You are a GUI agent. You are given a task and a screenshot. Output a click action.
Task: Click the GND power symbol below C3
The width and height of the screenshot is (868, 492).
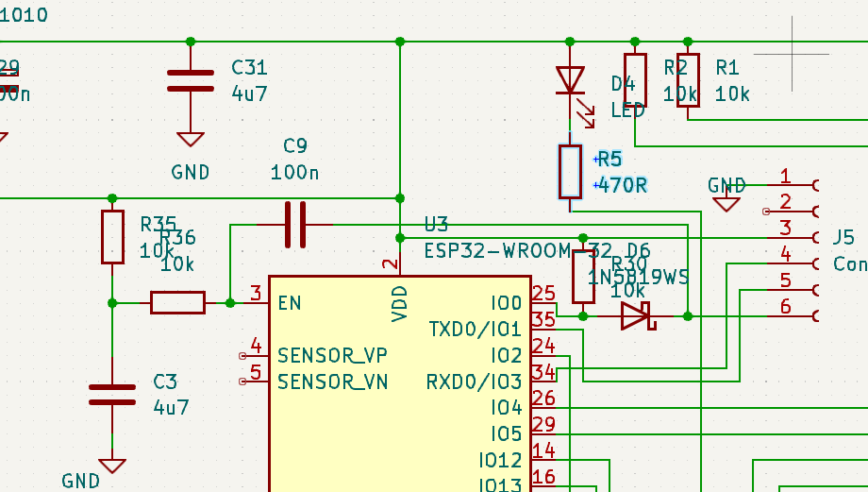112,466
